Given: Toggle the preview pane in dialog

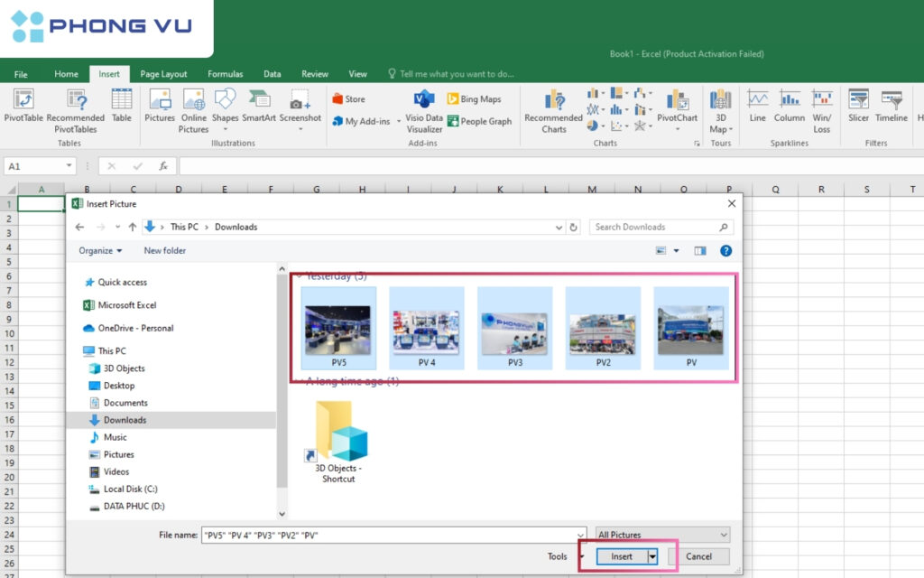Looking at the screenshot, I should click(700, 251).
